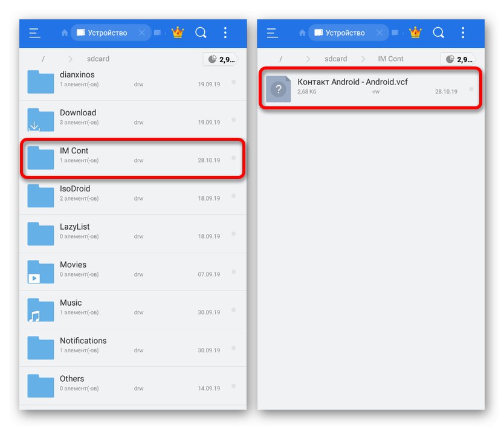Image resolution: width=504 pixels, height=429 pixels.
Task: Click the Download folder icon with arrow
Action: (40, 120)
